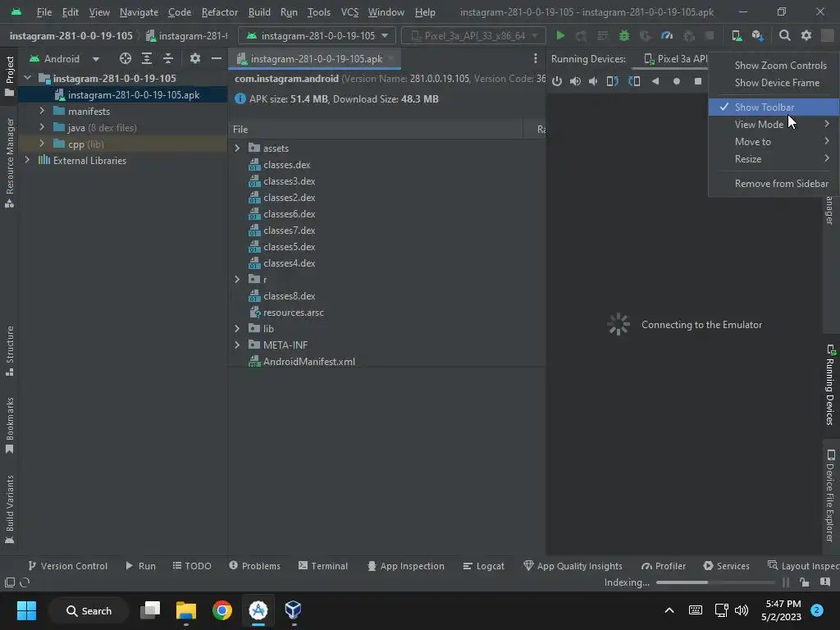Image resolution: width=840 pixels, height=630 pixels.
Task: Open Android Studio icon in taskbar
Action: point(258,610)
